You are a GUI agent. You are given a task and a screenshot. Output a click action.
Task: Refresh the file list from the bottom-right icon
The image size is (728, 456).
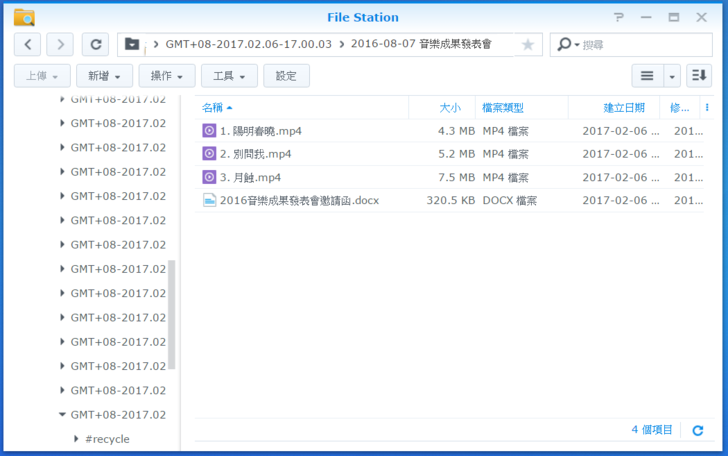(698, 430)
